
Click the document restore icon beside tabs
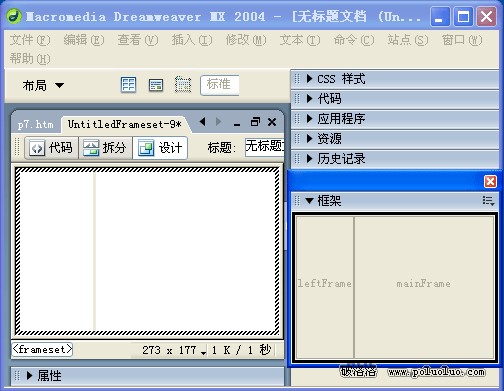click(255, 122)
